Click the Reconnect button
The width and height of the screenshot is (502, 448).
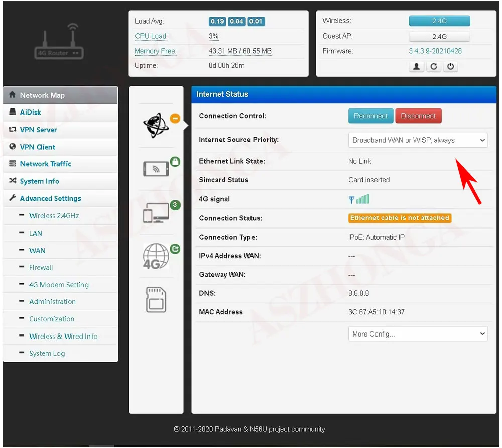[371, 116]
